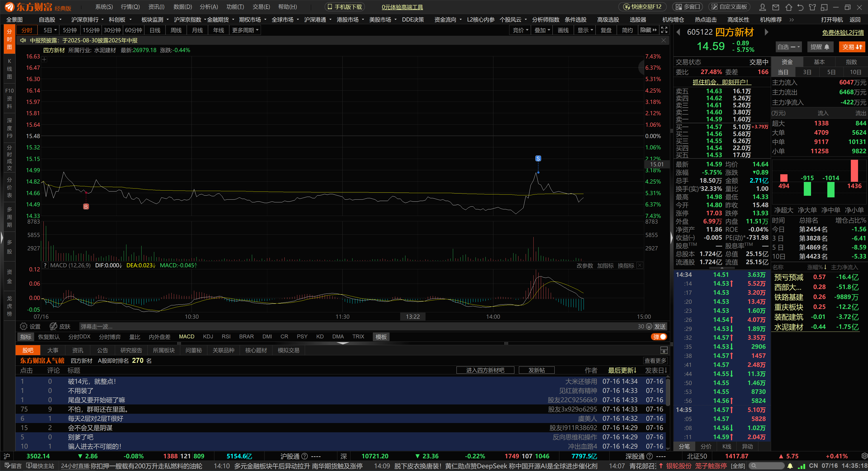
Task: Open the 5日 period dropdown
Action: [x=50, y=30]
